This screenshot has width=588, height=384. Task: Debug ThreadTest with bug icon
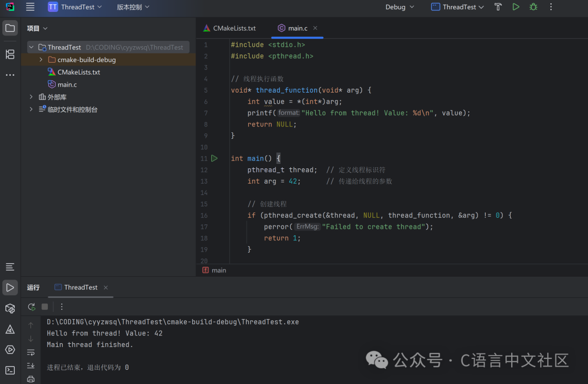[x=533, y=7]
